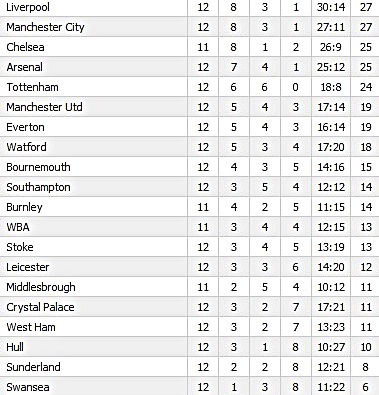Click the WBA team label

tap(18, 227)
